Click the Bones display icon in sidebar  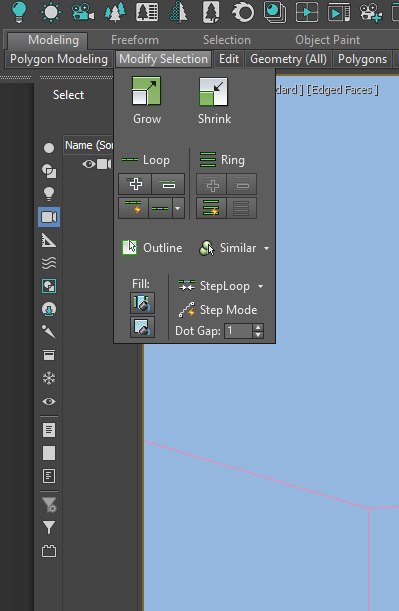[x=49, y=332]
